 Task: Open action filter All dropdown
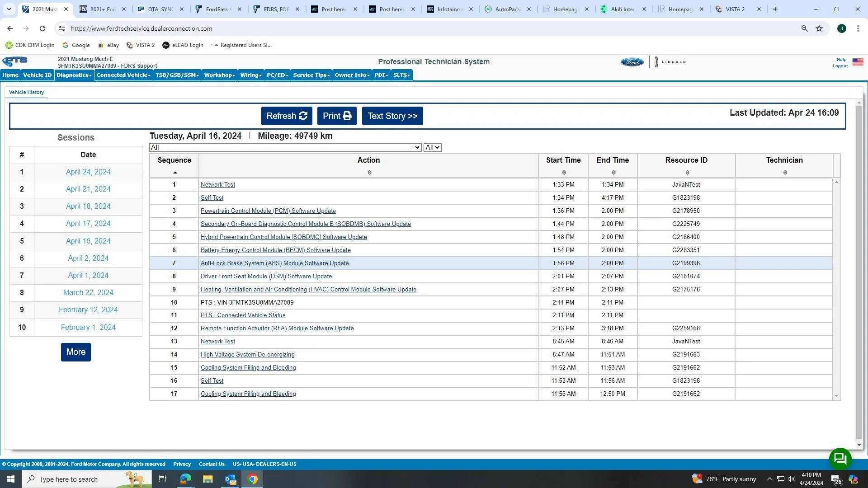pyautogui.click(x=285, y=148)
